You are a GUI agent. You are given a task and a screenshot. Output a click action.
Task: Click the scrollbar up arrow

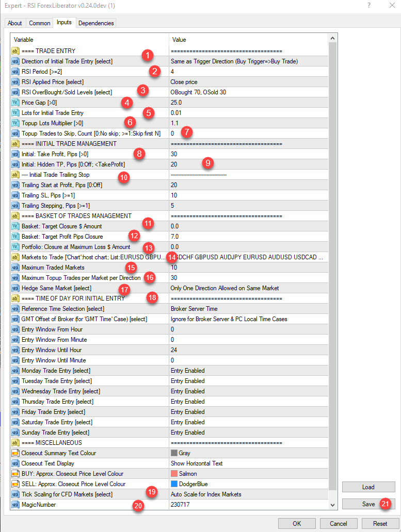pos(333,38)
